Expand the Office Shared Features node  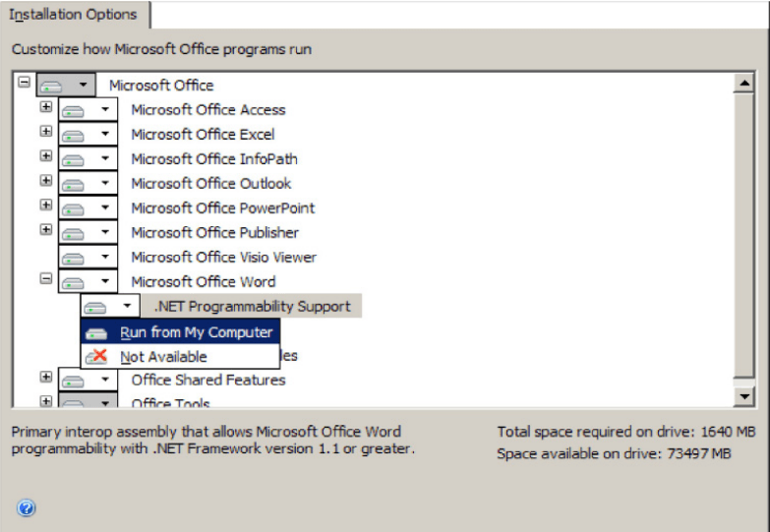45,377
